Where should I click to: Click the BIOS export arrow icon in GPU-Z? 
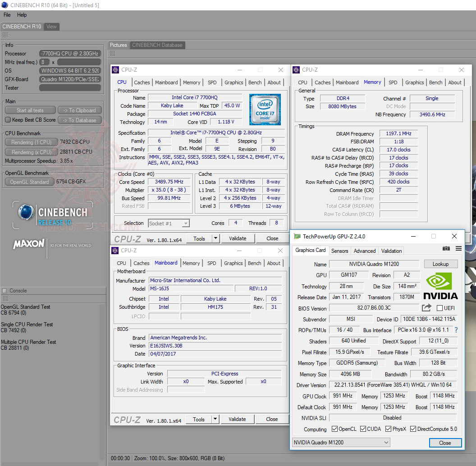click(426, 308)
